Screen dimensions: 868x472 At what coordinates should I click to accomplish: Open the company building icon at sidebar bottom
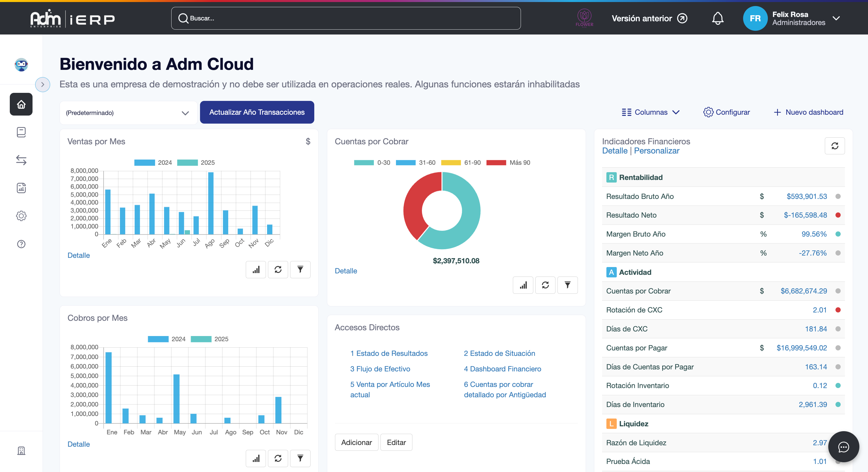(21, 450)
